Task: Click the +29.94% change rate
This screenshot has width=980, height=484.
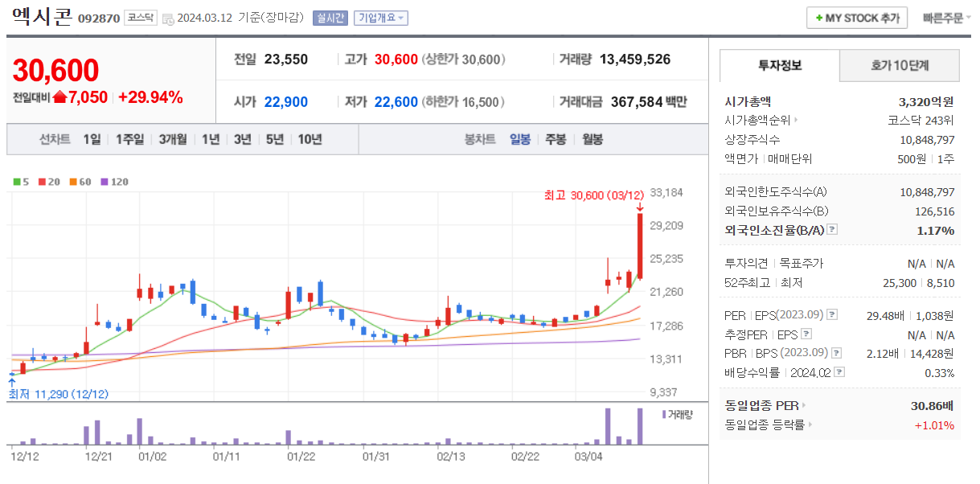Action: tap(150, 97)
